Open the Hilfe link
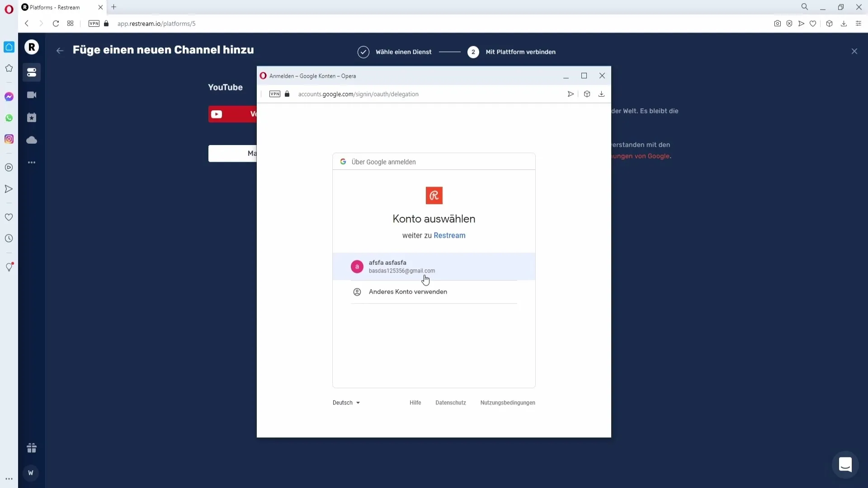Image resolution: width=868 pixels, height=488 pixels. coord(415,403)
